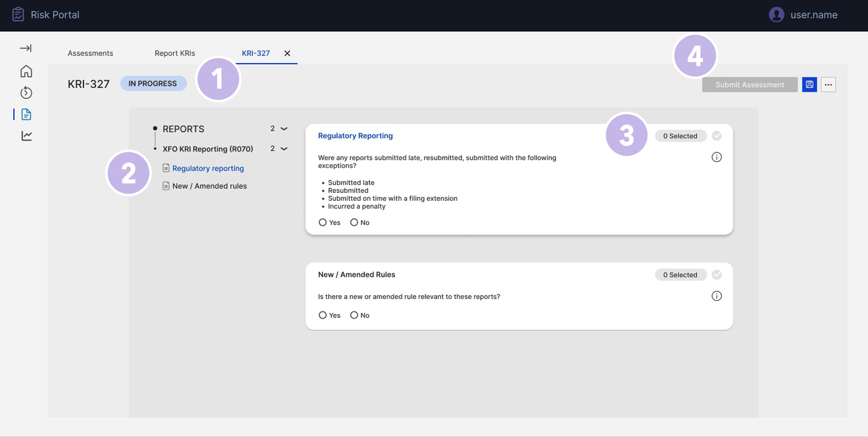Click the Submit Assessment button
This screenshot has width=868, height=437.
(750, 85)
